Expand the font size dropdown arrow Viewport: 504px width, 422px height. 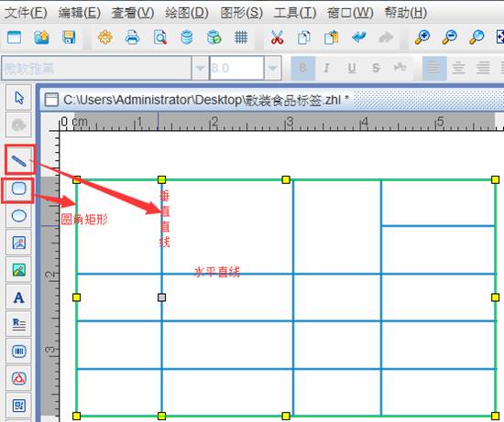(x=272, y=68)
